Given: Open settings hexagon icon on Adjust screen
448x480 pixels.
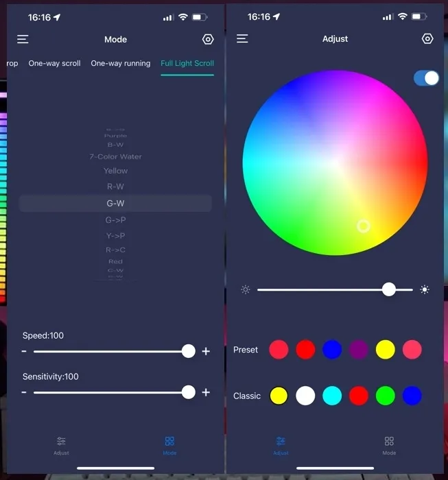Looking at the screenshot, I should click(427, 39).
